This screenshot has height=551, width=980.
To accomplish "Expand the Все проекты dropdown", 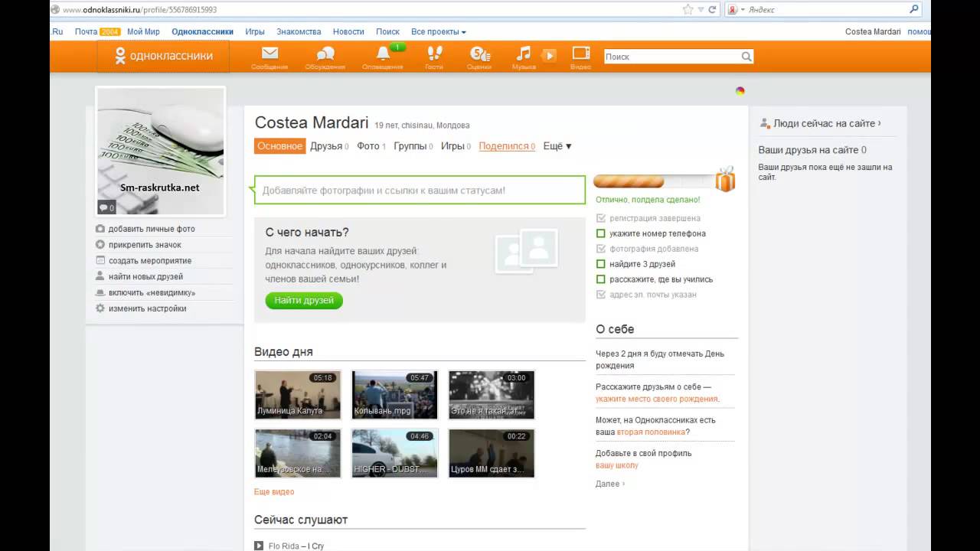I will click(x=439, y=32).
